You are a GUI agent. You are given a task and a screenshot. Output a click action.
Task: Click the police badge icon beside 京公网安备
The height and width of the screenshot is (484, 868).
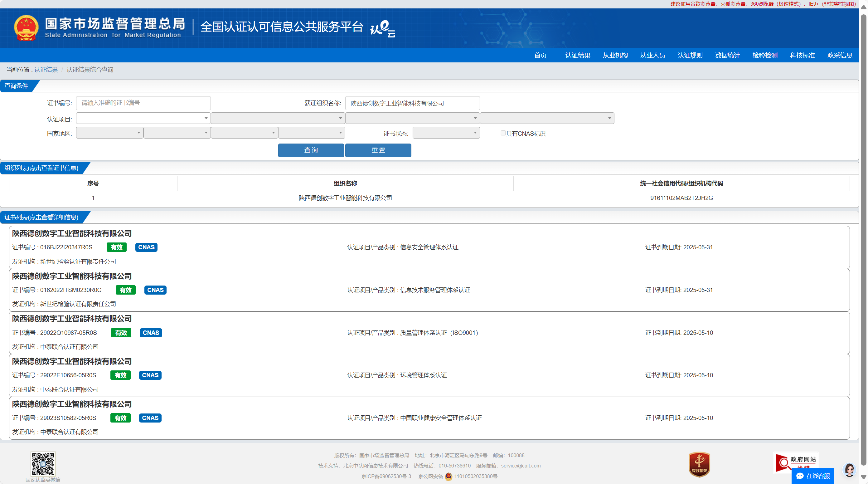coord(449,476)
